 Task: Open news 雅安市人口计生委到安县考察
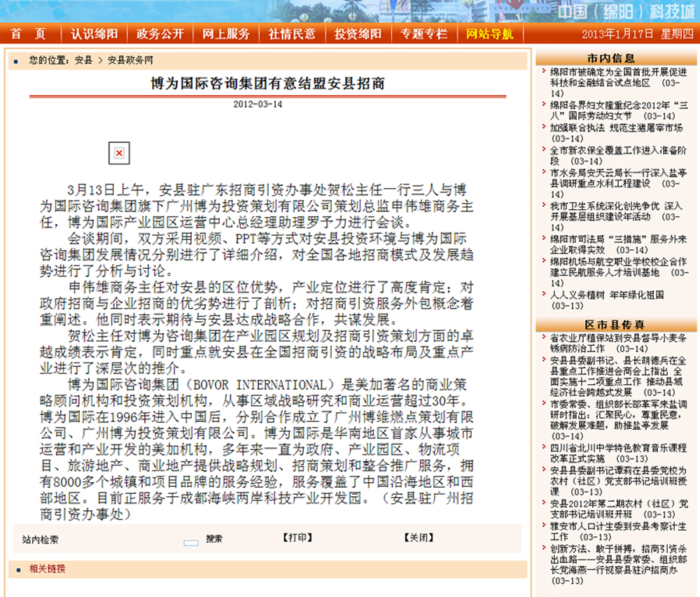pos(618,531)
